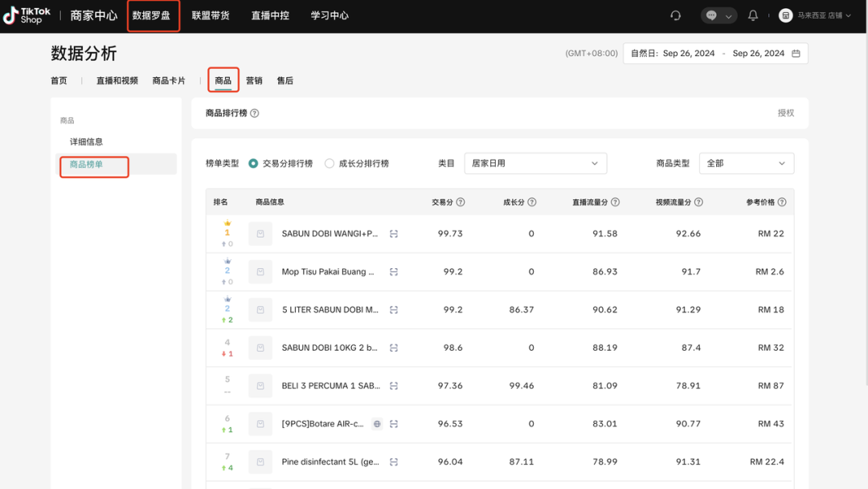Select the 成长分排行榜 radio button

[330, 163]
